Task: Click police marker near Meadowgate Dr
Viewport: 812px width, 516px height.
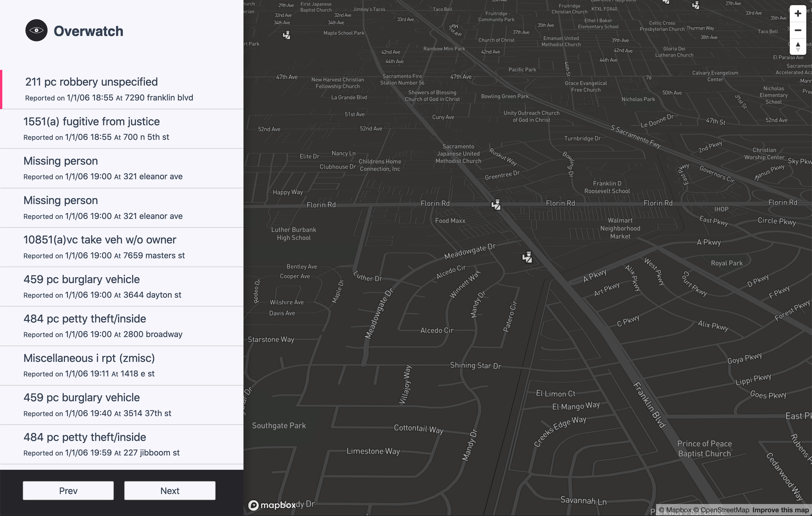Action: [527, 257]
